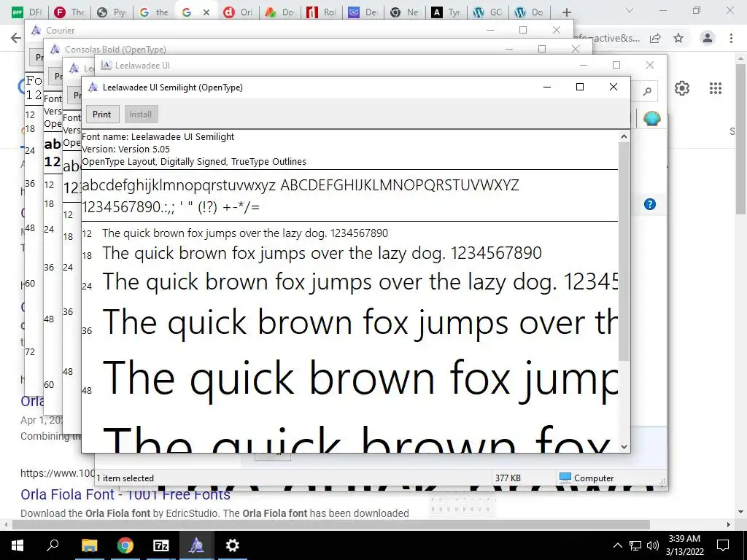
Task: Switch to the Ne tab
Action: pos(406,12)
